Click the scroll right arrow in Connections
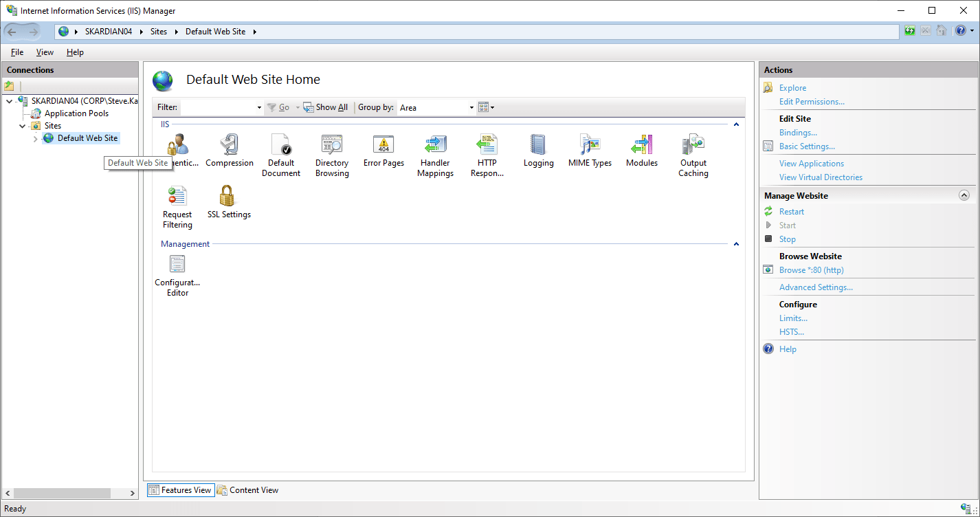Screen dimensions: 980x517 point(133,493)
